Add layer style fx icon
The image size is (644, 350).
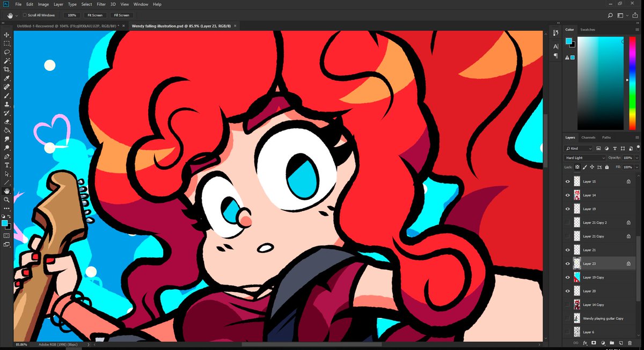585,342
